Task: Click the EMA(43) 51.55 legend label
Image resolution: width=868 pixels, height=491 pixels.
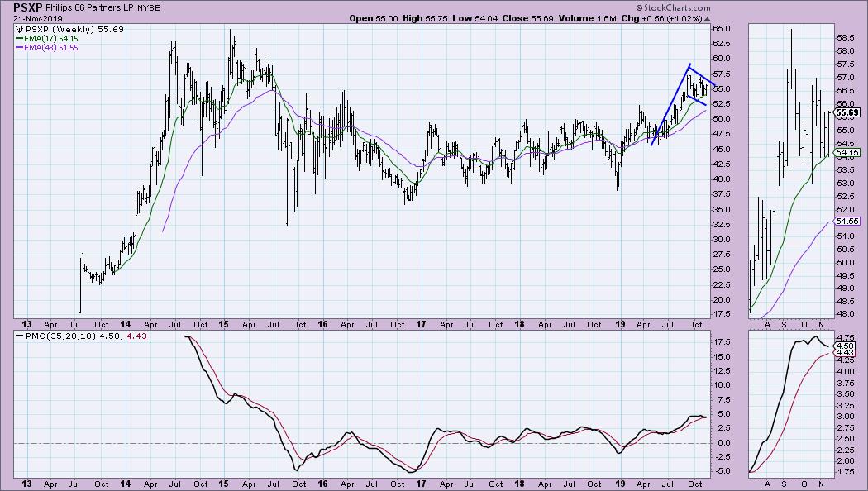Action: (x=51, y=48)
